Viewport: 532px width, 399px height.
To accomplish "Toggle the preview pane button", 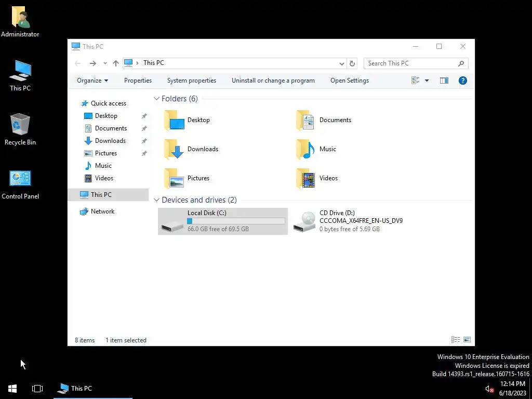I will click(444, 81).
